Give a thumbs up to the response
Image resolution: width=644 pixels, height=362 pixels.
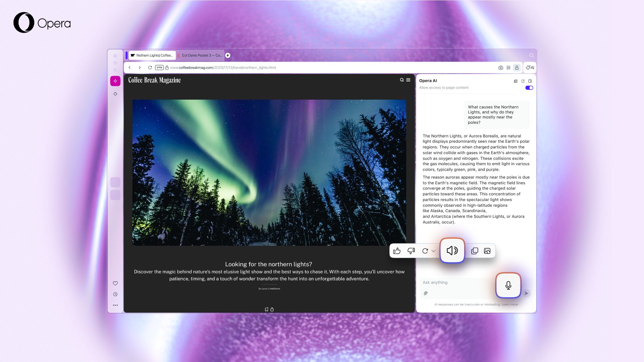pyautogui.click(x=397, y=251)
